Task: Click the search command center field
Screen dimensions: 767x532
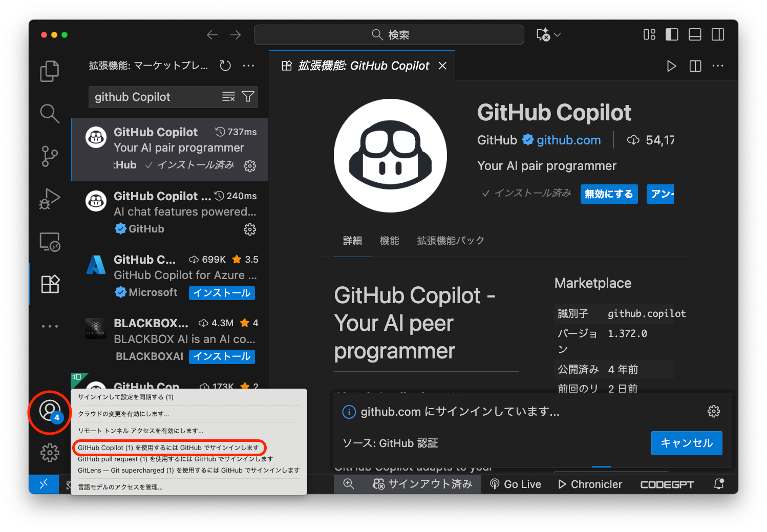Action: pyautogui.click(x=389, y=35)
